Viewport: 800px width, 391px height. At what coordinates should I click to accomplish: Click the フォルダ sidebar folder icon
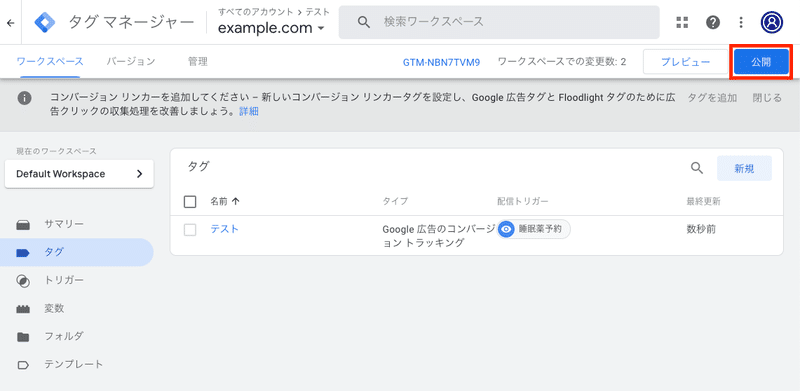[23, 337]
